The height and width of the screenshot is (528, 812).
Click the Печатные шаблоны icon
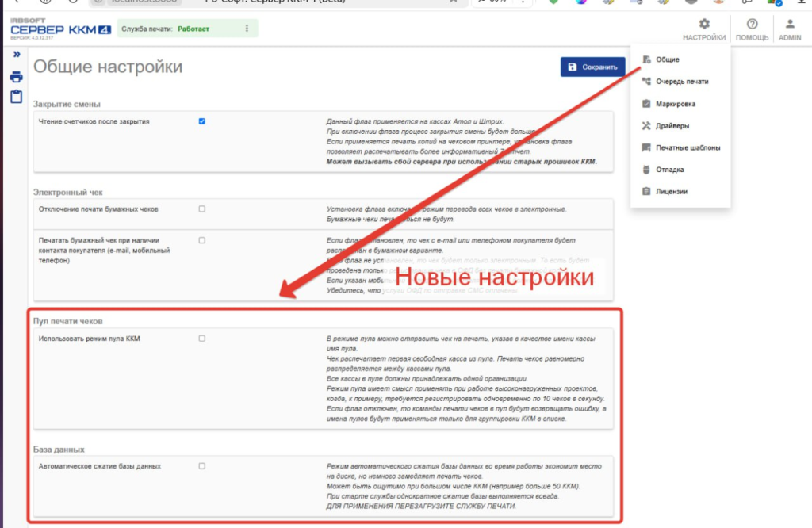tap(646, 147)
